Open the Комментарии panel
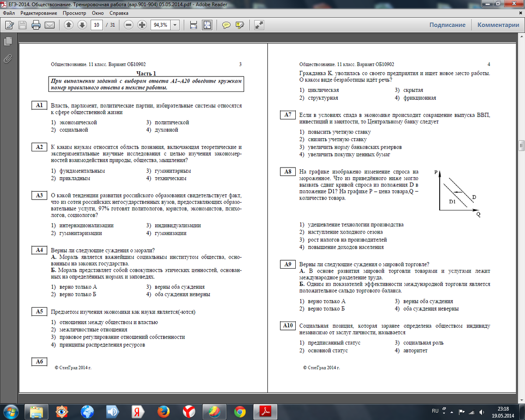Screen dimensions: 525x420 [498, 25]
